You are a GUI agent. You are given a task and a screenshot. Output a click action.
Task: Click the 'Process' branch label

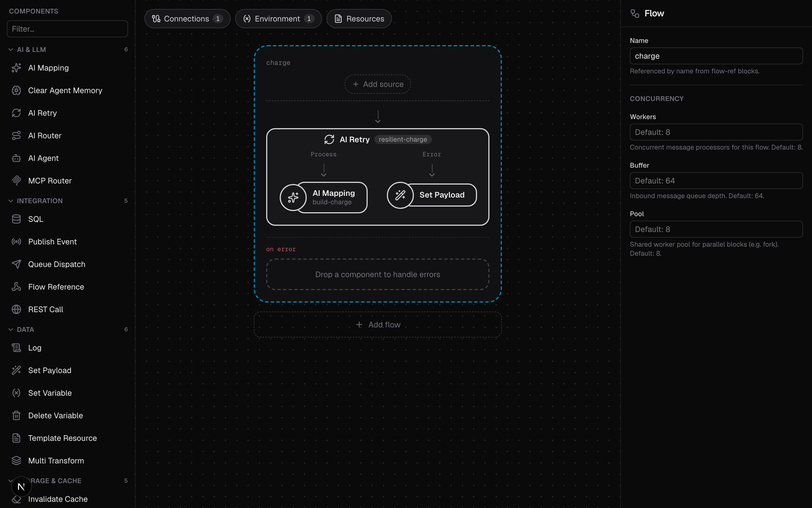[x=323, y=155]
